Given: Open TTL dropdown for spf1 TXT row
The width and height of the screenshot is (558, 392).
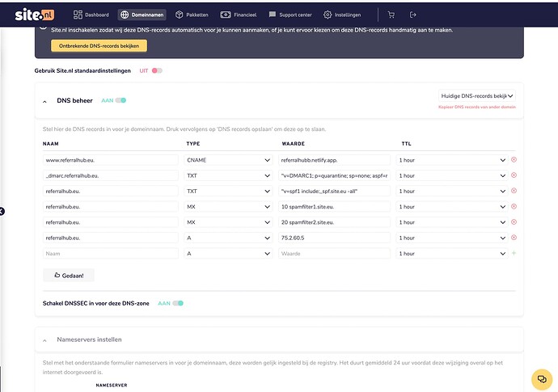Looking at the screenshot, I should coord(452,192).
